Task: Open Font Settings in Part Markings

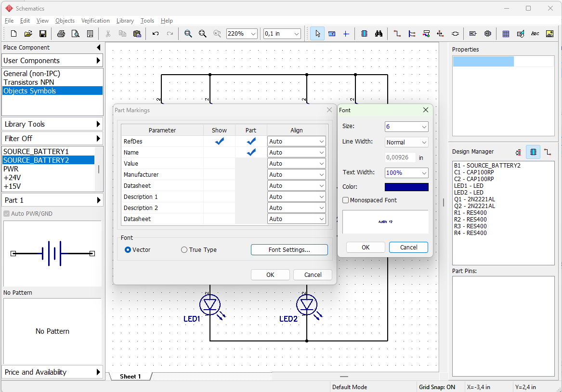Action: 289,250
